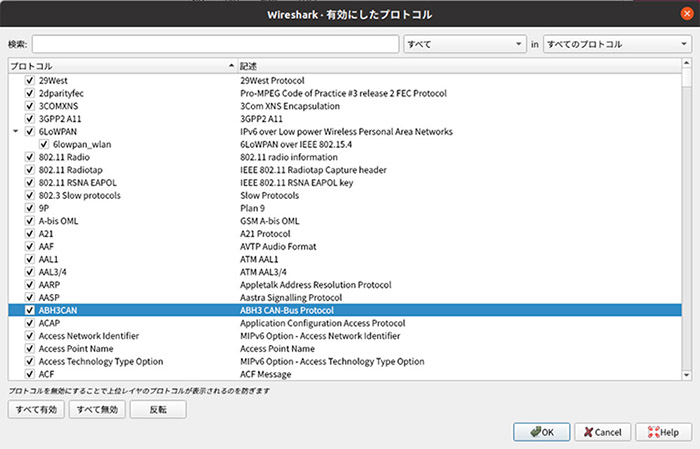700x449 pixels.
Task: Select '6LoWPAN over IEEE 802.15.4' description
Action: 296,144
